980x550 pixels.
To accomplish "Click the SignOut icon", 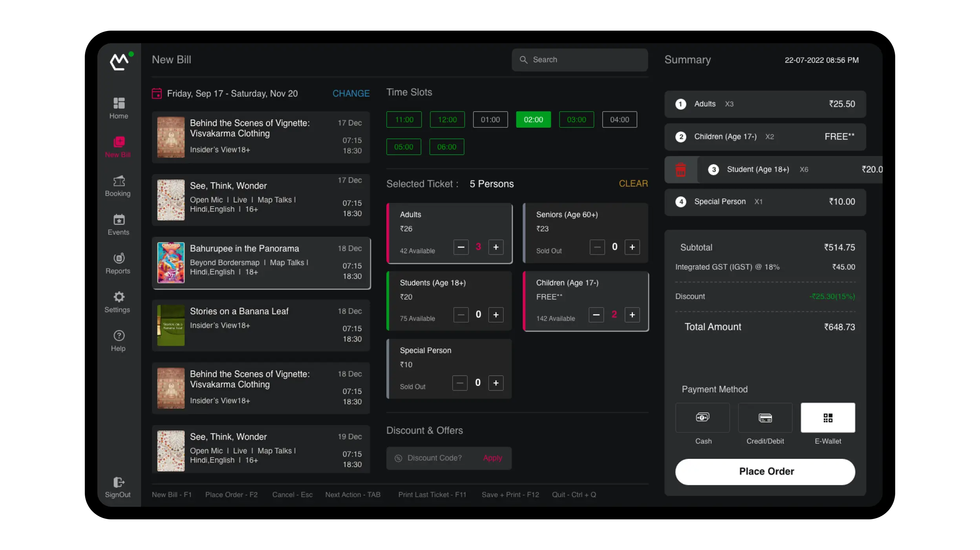I will tap(119, 482).
